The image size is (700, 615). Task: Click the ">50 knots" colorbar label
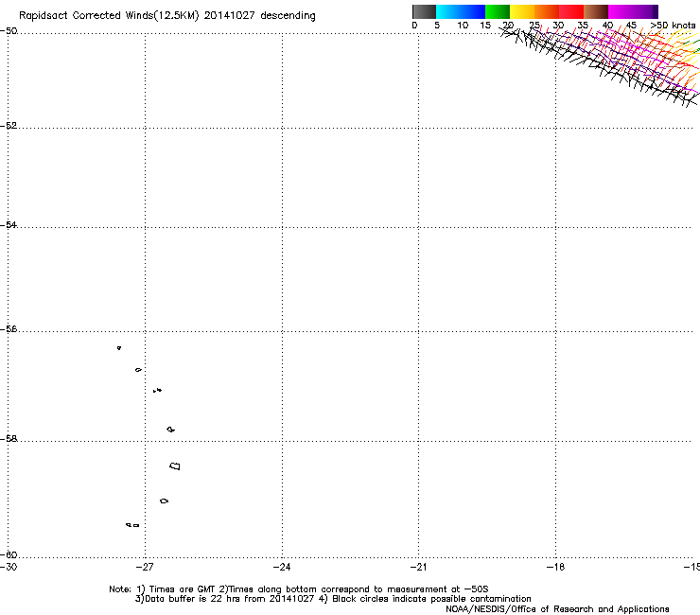[x=673, y=26]
